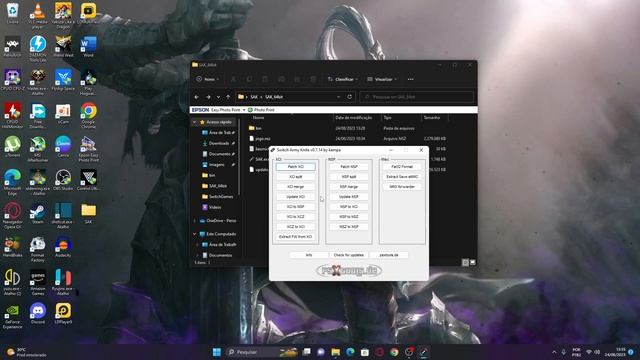Click the Check for updates button
Screen dimensions: 640x360
(349, 255)
